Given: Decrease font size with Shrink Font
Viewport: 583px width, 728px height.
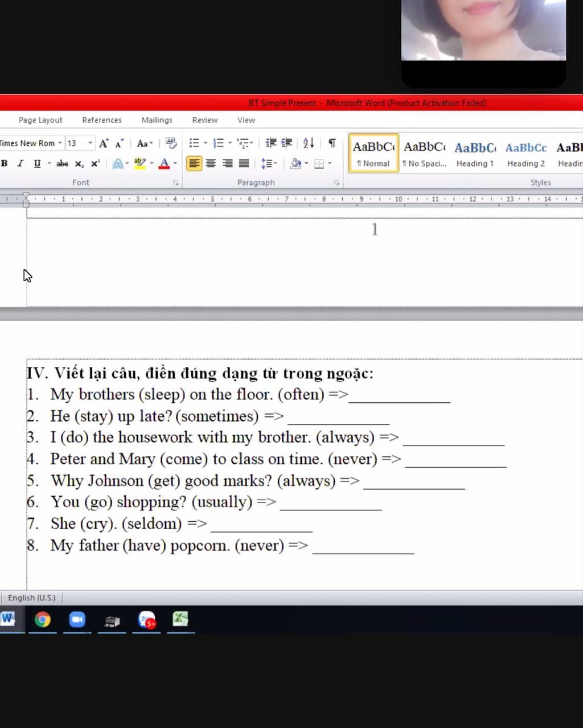Looking at the screenshot, I should tap(119, 144).
